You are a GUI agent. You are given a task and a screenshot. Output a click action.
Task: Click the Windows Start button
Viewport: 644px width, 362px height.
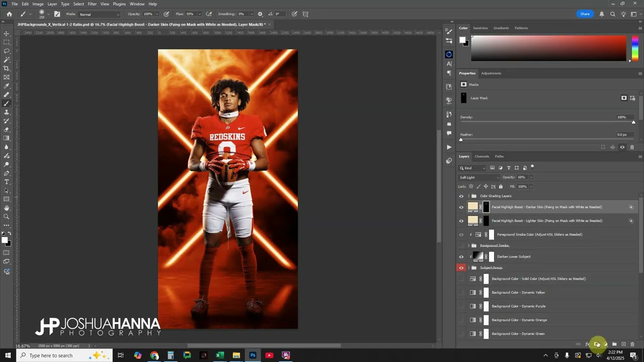8,355
